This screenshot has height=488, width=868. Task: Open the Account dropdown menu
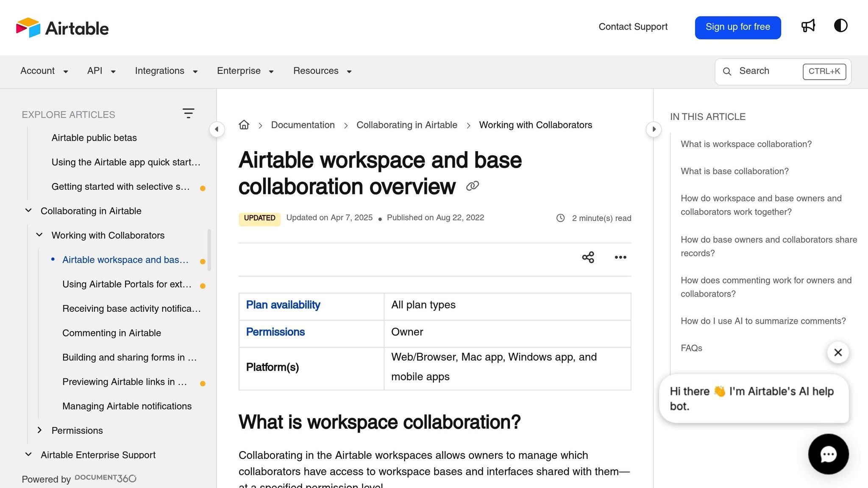click(x=44, y=71)
